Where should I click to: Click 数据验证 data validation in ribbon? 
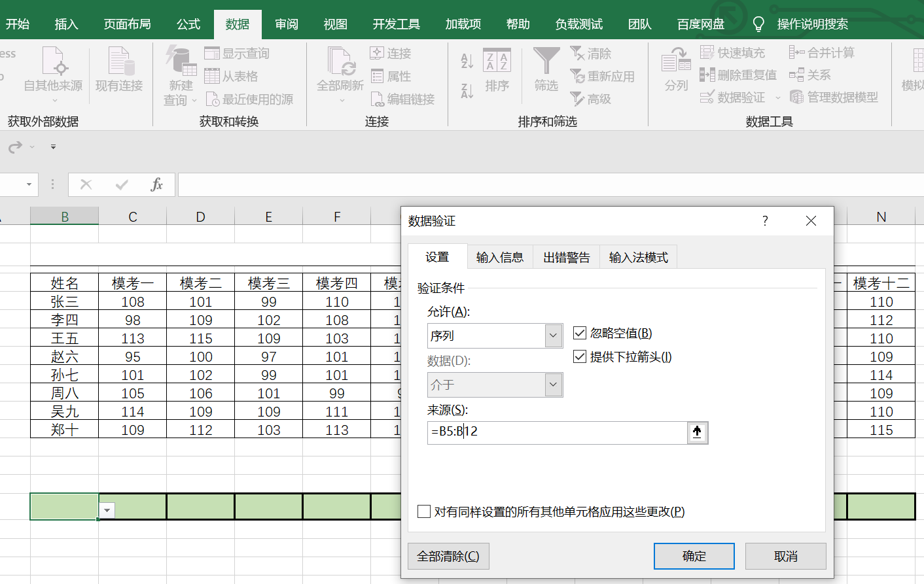click(732, 97)
